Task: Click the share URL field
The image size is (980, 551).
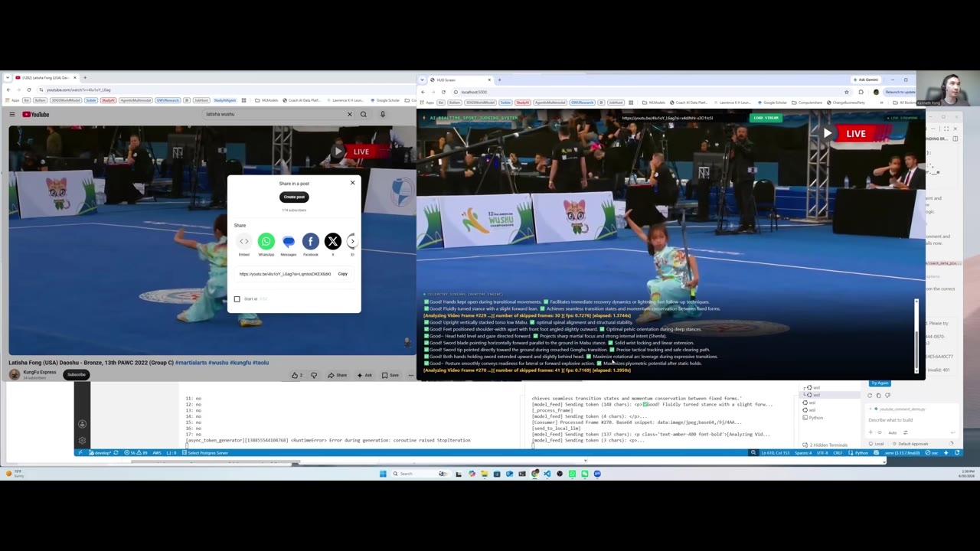Action: tap(285, 274)
